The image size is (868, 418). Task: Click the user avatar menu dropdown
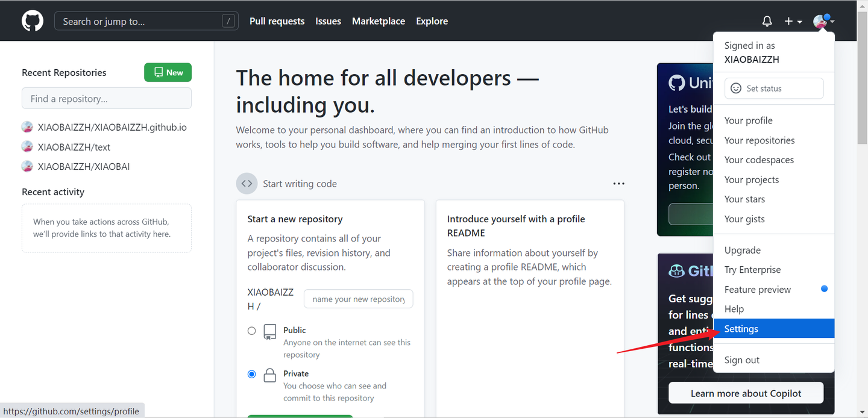coord(823,22)
